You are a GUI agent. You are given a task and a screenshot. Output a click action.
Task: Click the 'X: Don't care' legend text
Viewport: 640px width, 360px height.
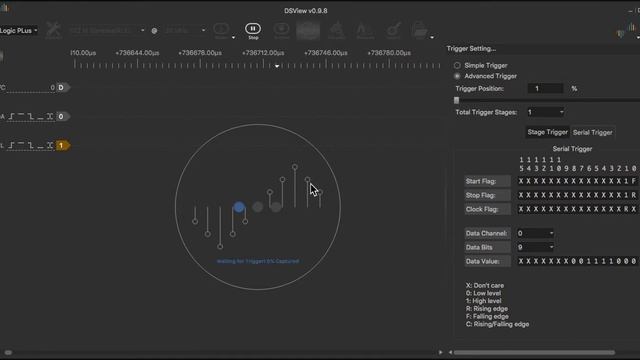tap(485, 286)
